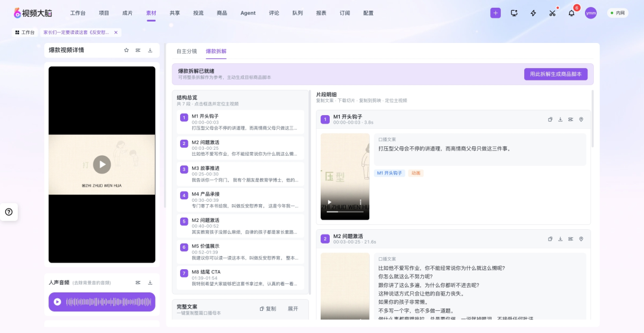644x333 pixels.
Task: Click the 片段明细 vertical scrollbar
Action: (x=592, y=119)
